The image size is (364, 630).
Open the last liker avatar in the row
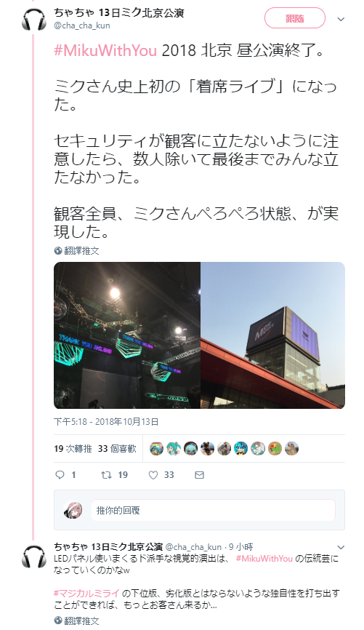[291, 448]
